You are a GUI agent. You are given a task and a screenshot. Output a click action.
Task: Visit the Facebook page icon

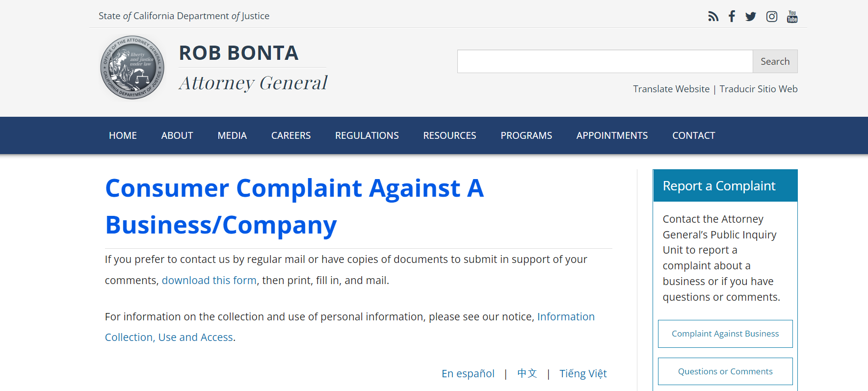tap(732, 17)
